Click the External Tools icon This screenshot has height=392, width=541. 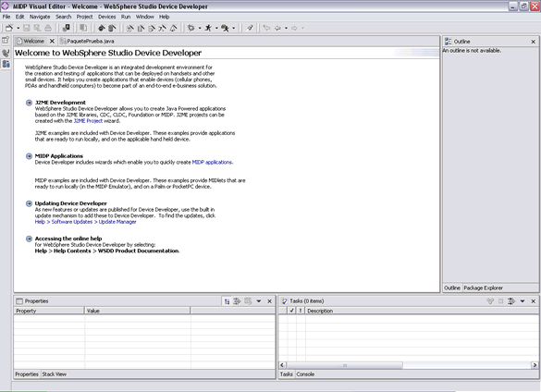coord(225,28)
